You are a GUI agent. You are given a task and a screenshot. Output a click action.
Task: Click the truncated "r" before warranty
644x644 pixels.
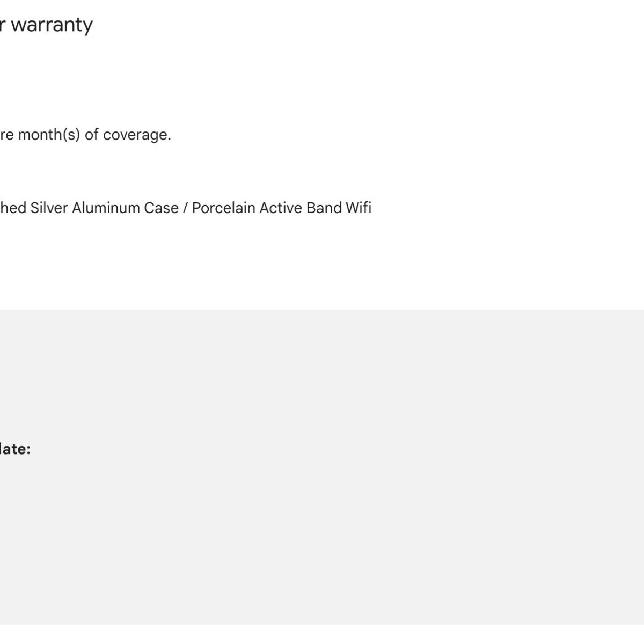pyautogui.click(x=3, y=25)
